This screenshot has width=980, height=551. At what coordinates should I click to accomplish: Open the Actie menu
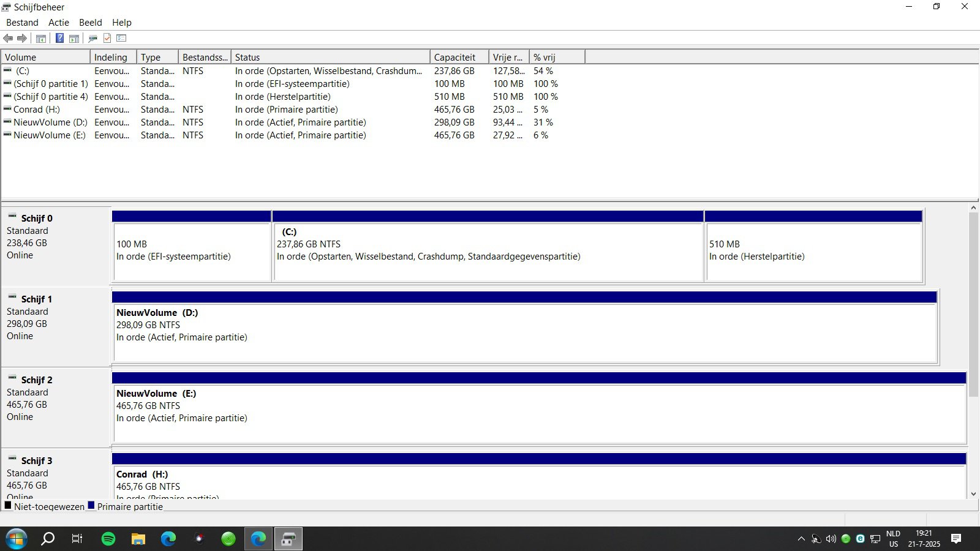[x=59, y=23]
